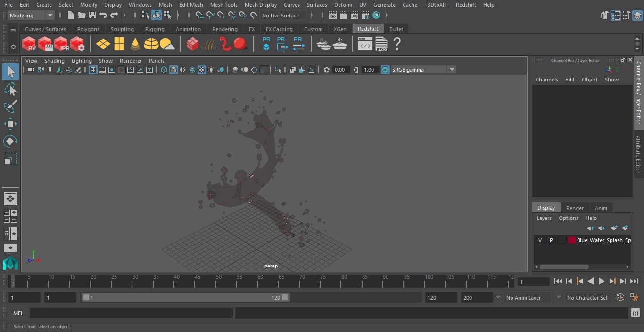
Task: Open the Redshift IPR render icon
Action: click(61, 44)
